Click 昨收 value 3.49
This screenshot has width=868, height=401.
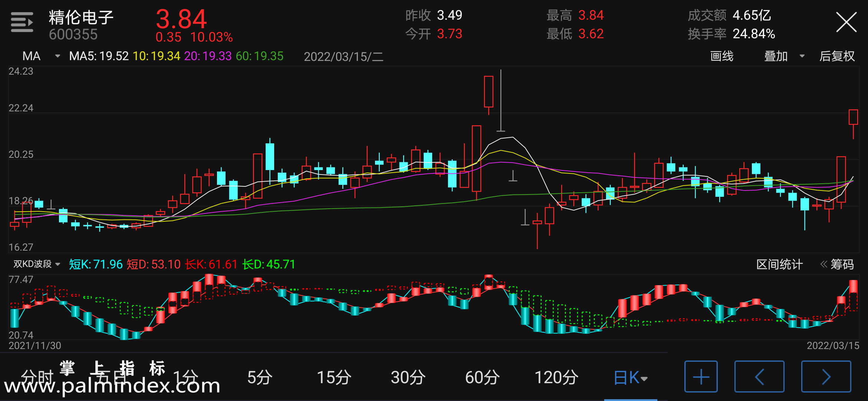[x=450, y=15]
